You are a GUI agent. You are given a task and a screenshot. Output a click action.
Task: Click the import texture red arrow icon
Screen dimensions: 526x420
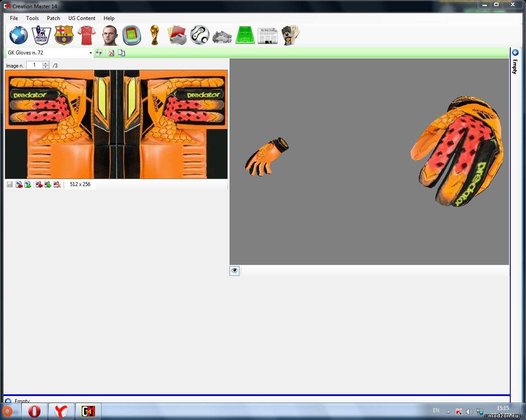tap(19, 184)
